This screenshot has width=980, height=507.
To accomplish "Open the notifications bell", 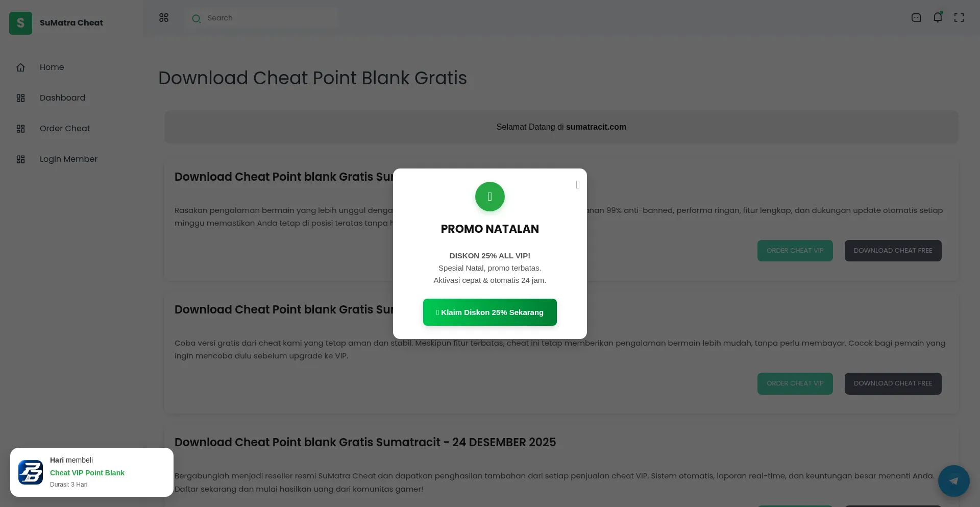I will click(938, 18).
